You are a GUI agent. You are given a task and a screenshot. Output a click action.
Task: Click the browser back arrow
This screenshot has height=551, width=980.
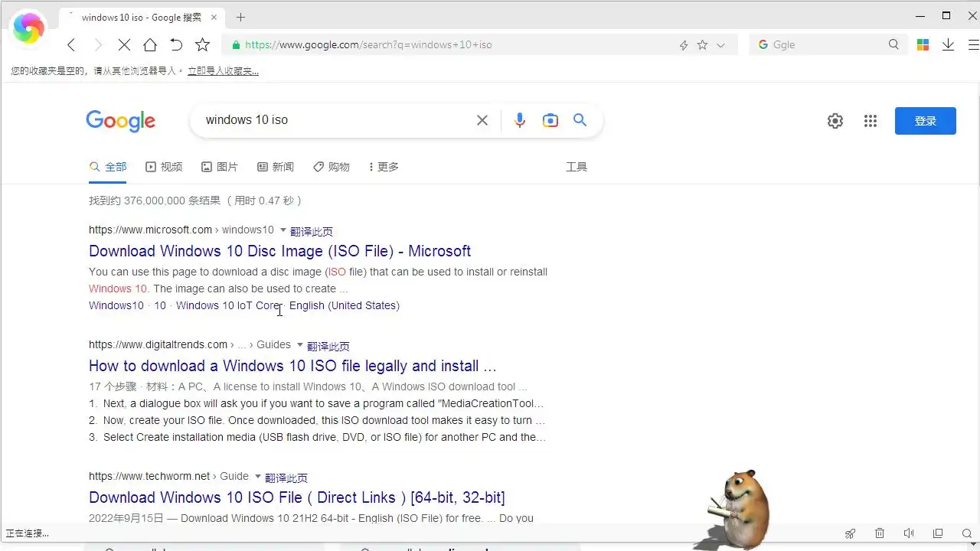coord(71,45)
